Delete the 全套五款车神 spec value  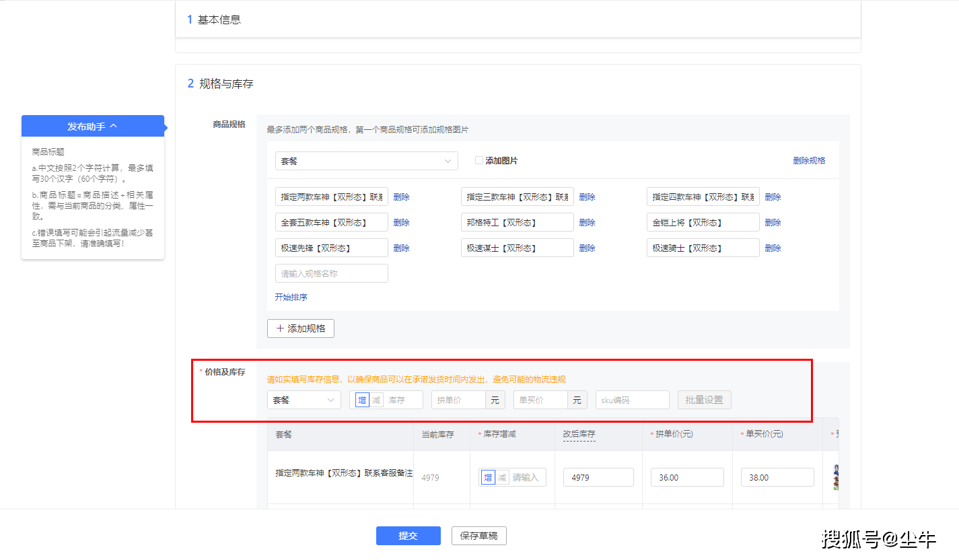pyautogui.click(x=401, y=223)
